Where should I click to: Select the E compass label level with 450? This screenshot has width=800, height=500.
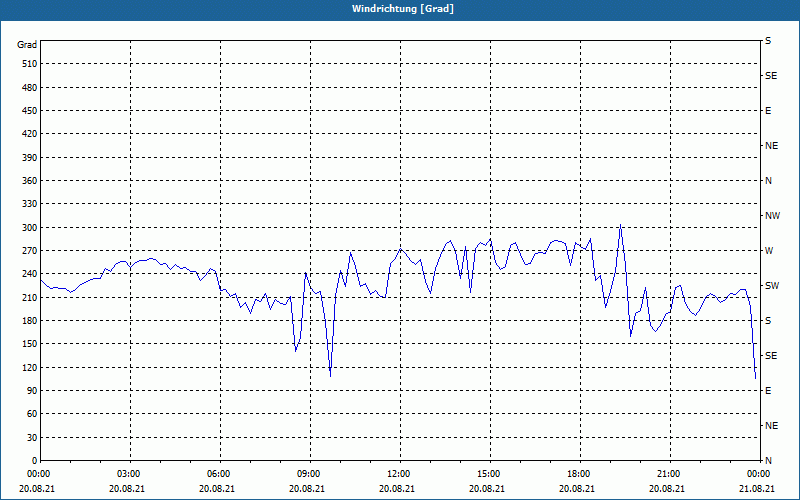(768, 111)
